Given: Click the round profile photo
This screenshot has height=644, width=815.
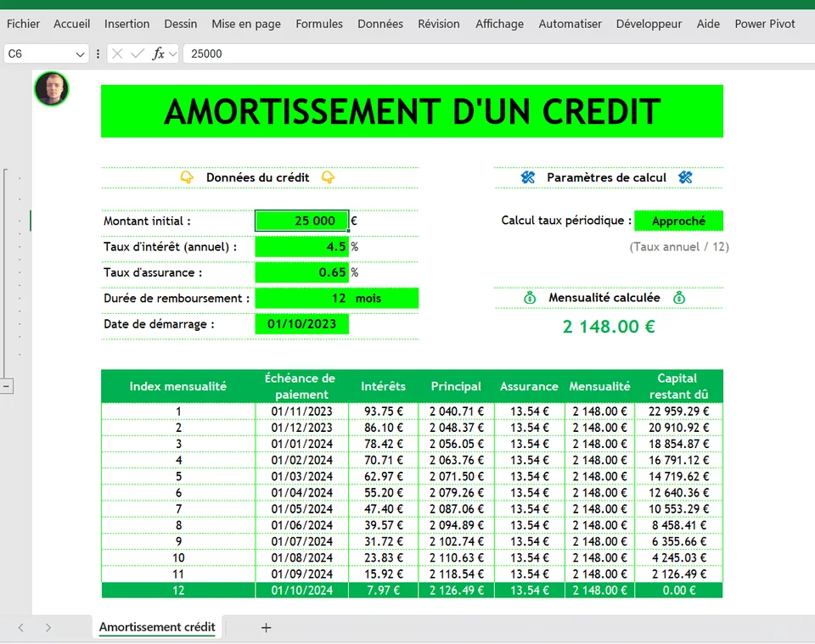Looking at the screenshot, I should (x=52, y=89).
